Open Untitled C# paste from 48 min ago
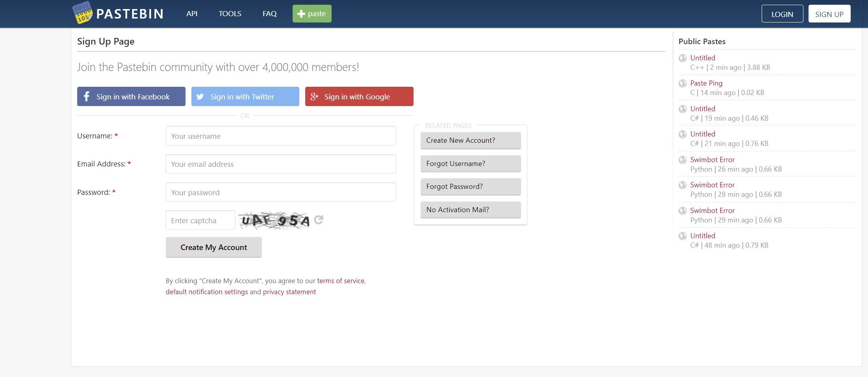The image size is (868, 377). coord(703,236)
